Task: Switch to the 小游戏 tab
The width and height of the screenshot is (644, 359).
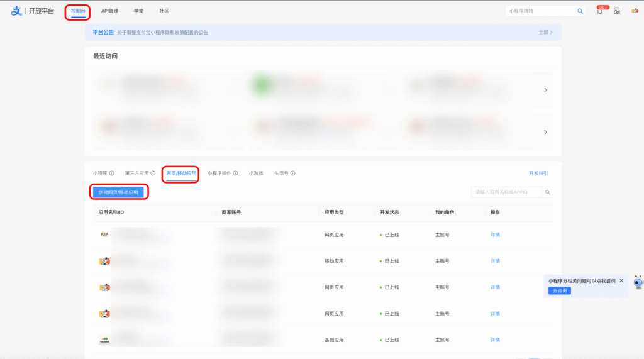Action: 256,173
